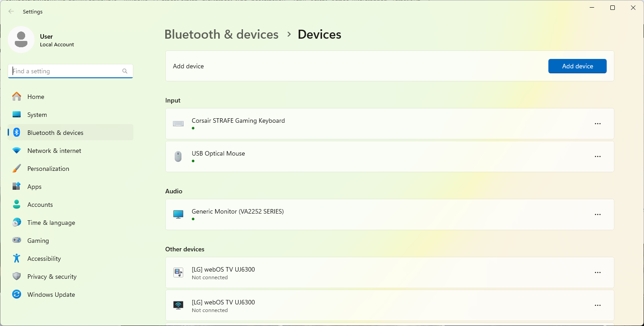Click the Accounts person icon
This screenshot has width=644, height=326.
[x=17, y=205]
